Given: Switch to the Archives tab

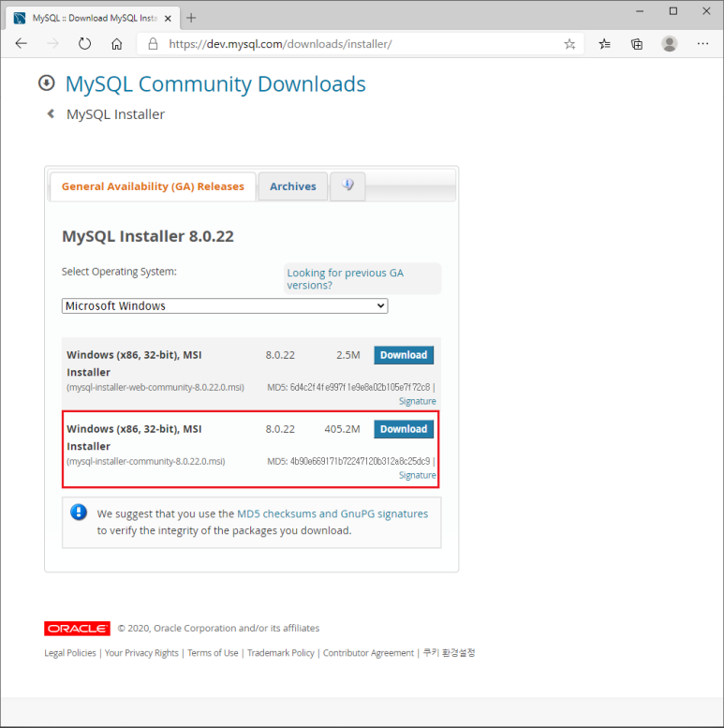Looking at the screenshot, I should click(x=293, y=186).
